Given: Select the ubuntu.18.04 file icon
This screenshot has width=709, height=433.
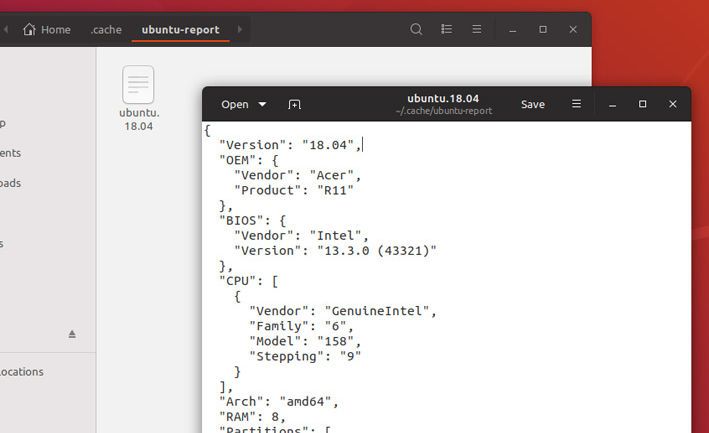Looking at the screenshot, I should coord(138,85).
